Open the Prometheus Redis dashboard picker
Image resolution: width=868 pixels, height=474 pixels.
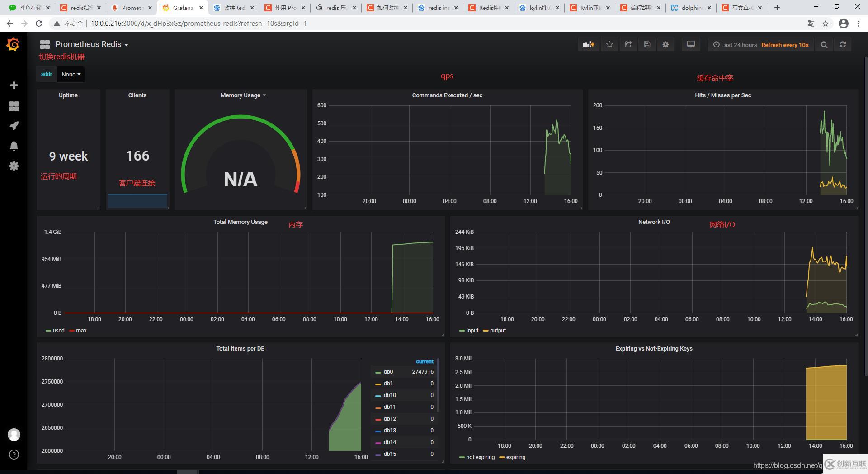91,44
